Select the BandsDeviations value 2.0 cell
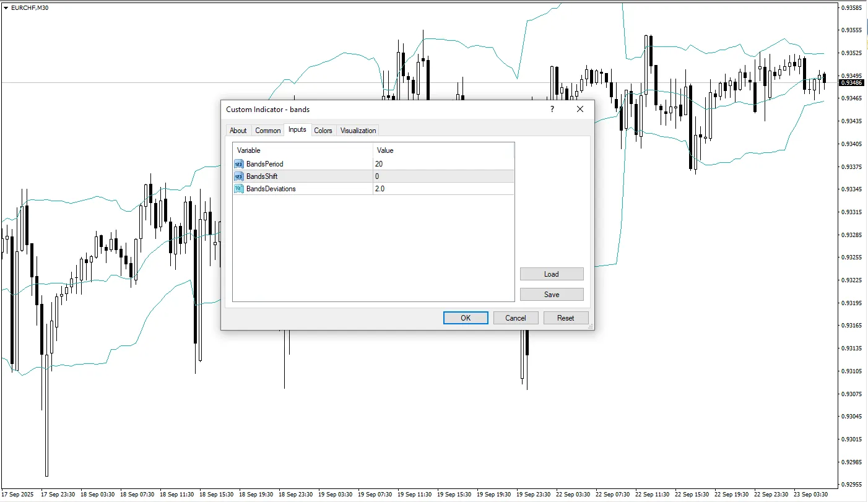Screen dimensions: 868x502 (x=443, y=189)
